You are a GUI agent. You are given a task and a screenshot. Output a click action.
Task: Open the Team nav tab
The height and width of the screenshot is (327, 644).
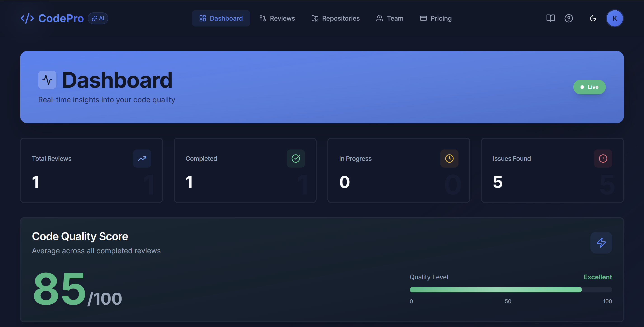click(x=390, y=18)
